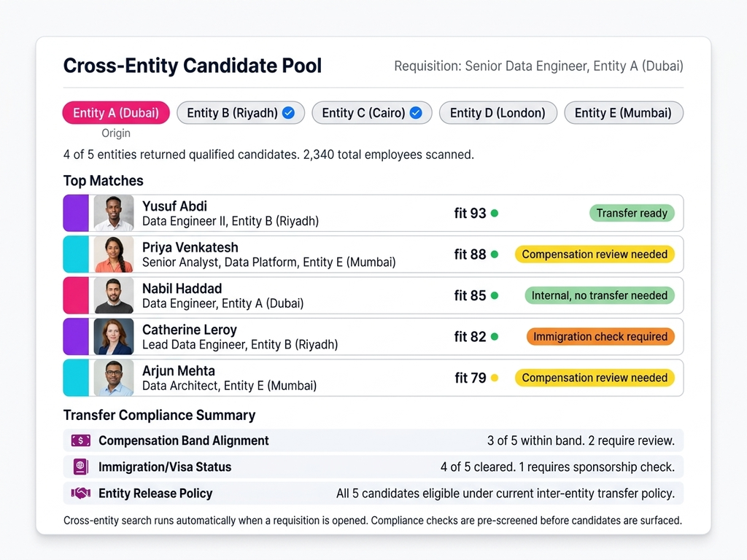Click the Internal, no transfer needed badge

click(x=599, y=295)
